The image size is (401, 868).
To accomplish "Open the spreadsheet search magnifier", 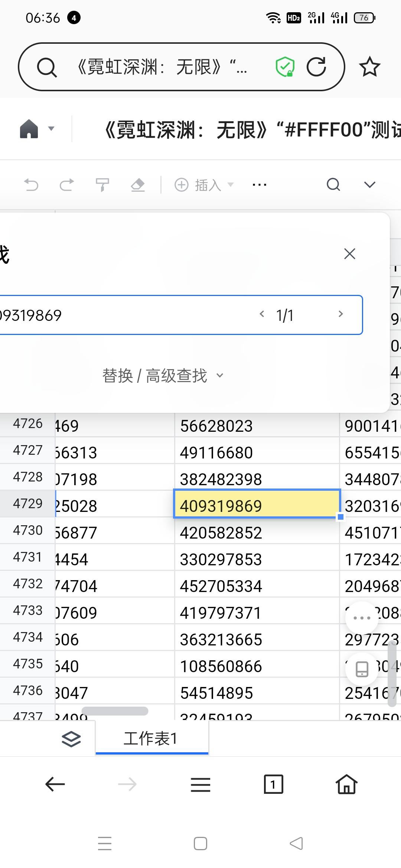I will (333, 184).
